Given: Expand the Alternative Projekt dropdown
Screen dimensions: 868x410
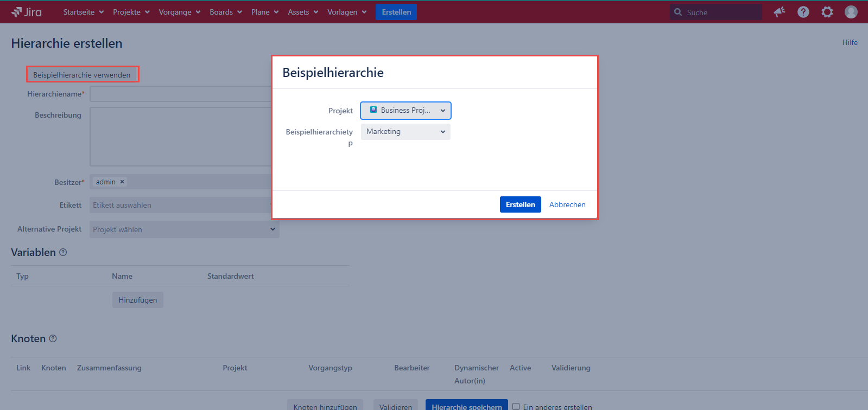Looking at the screenshot, I should (184, 229).
